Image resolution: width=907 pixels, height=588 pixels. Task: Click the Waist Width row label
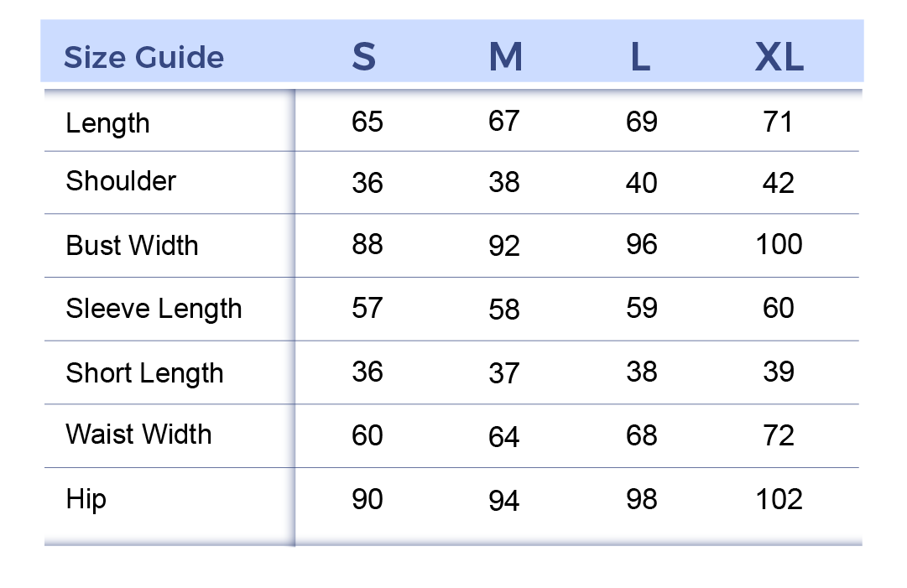point(138,434)
